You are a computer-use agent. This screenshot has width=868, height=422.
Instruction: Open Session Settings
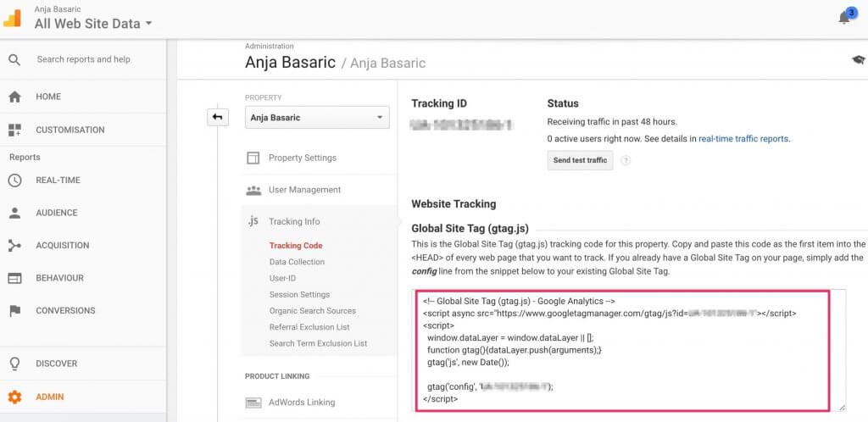[x=299, y=295]
